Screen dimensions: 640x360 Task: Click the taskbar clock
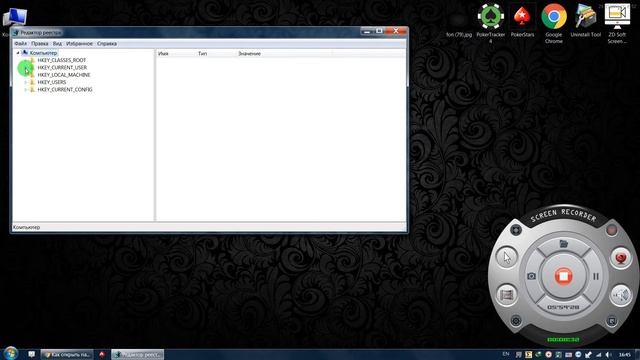(x=624, y=354)
